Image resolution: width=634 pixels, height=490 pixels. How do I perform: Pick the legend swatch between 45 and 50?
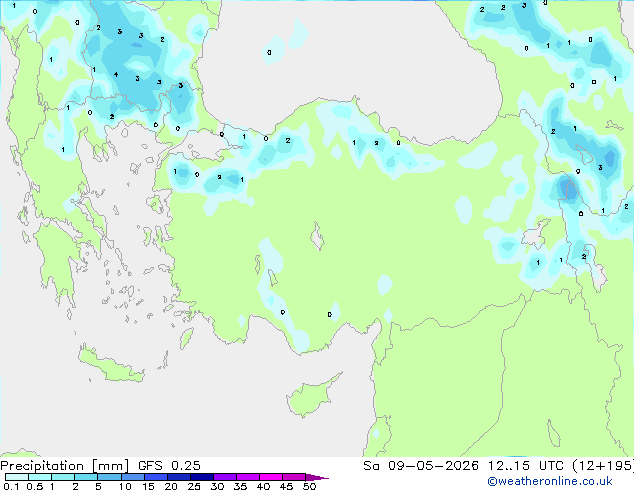pyautogui.click(x=294, y=477)
